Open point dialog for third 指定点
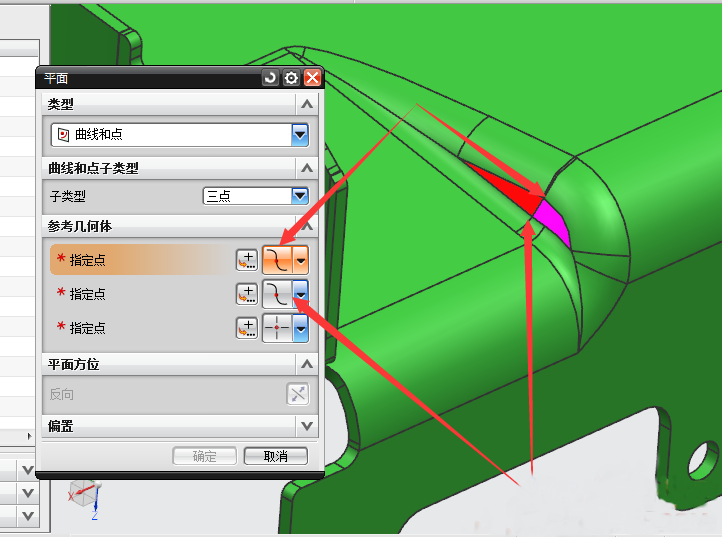The height and width of the screenshot is (537, 722). 246,328
